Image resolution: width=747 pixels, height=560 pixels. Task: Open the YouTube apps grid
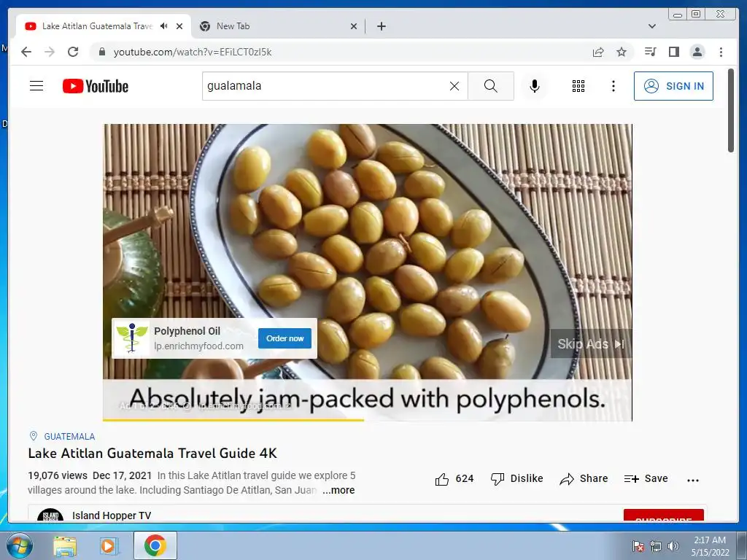pos(578,86)
